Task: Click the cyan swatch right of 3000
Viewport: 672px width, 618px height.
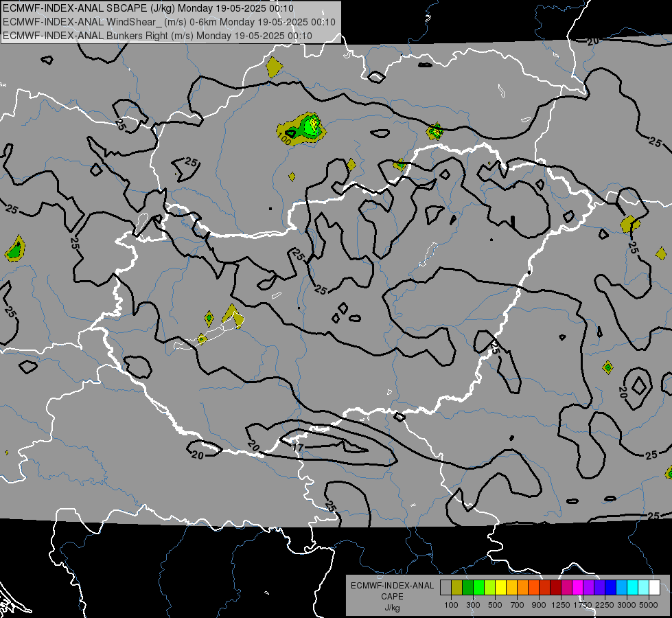Action: click(633, 588)
